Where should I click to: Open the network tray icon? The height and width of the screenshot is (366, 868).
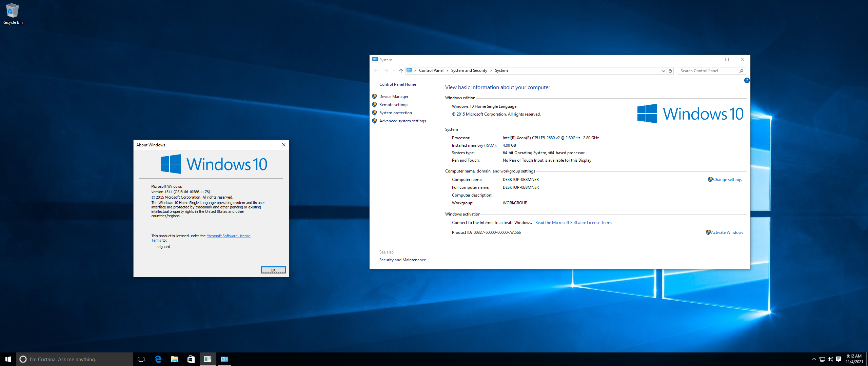point(822,359)
